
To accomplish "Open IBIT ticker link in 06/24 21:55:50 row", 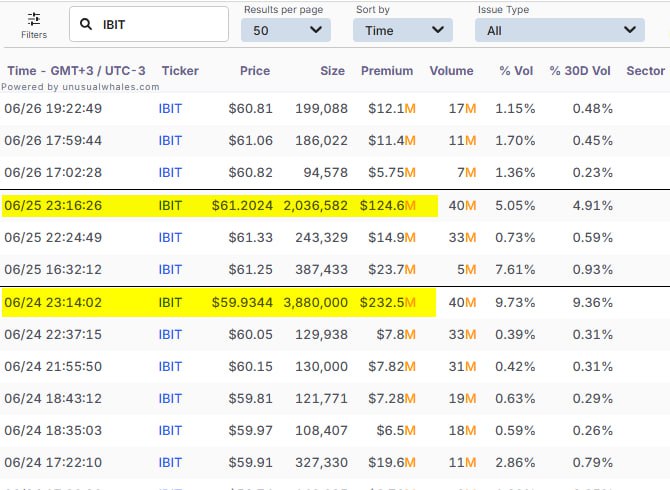I will [170, 367].
